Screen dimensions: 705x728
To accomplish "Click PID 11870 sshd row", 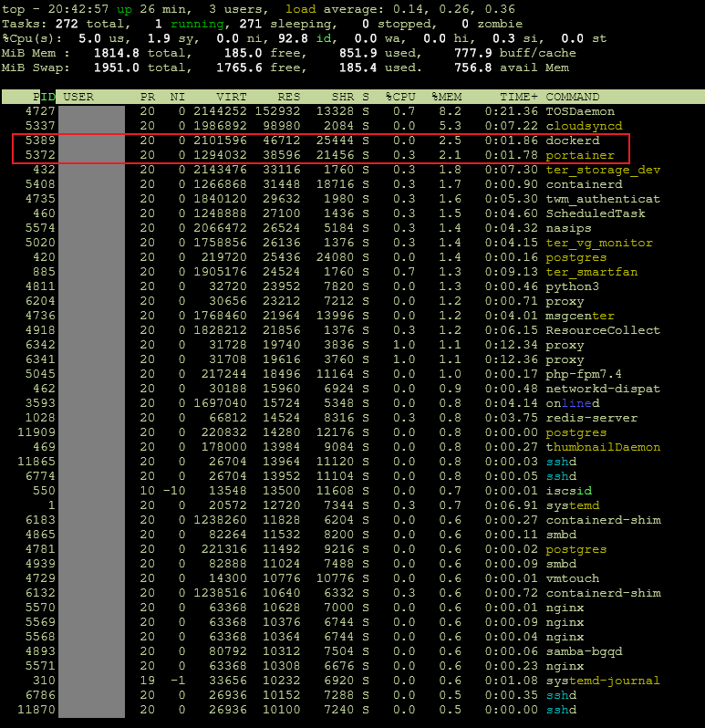I will pyautogui.click(x=36, y=710).
